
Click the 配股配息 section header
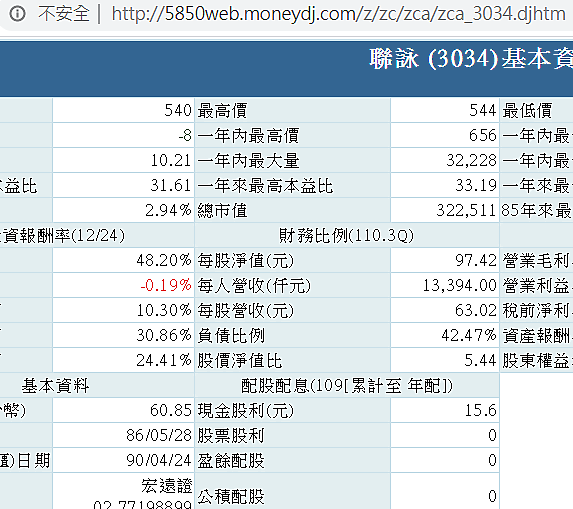click(347, 386)
